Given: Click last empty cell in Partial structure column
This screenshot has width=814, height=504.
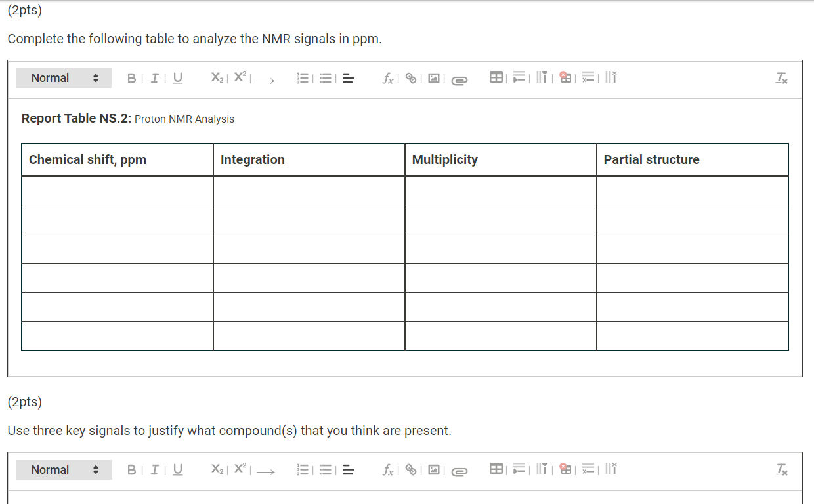Looking at the screenshot, I should tap(693, 335).
